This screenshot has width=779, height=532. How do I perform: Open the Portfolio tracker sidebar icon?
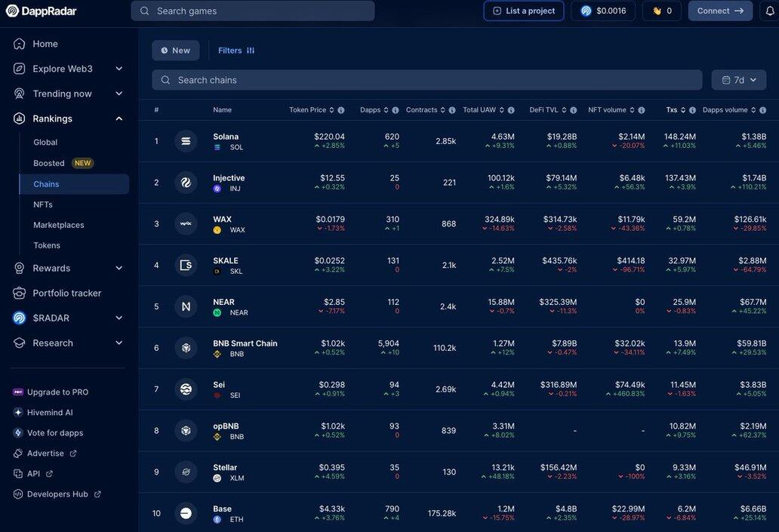click(19, 293)
